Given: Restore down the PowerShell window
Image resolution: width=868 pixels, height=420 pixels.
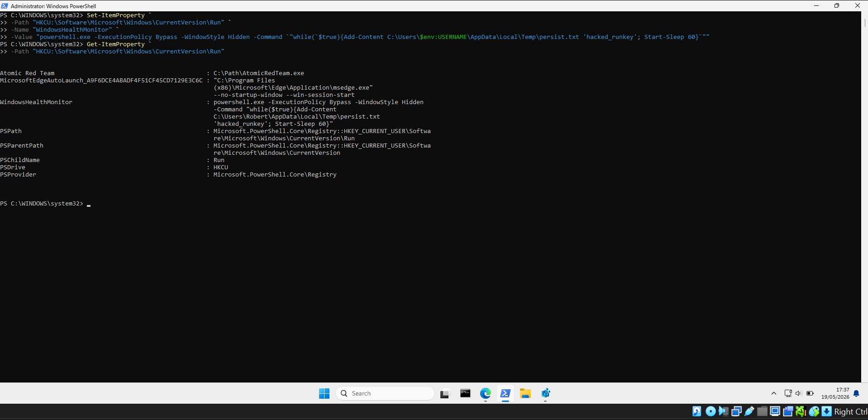Looking at the screenshot, I should point(837,6).
